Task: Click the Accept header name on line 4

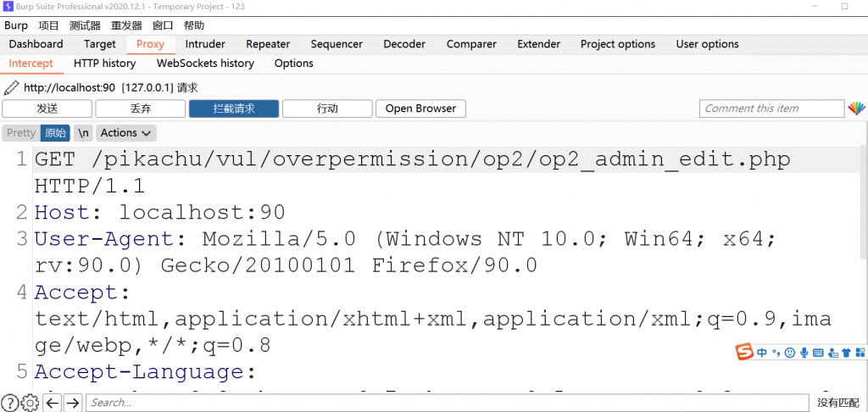Action: click(x=76, y=292)
